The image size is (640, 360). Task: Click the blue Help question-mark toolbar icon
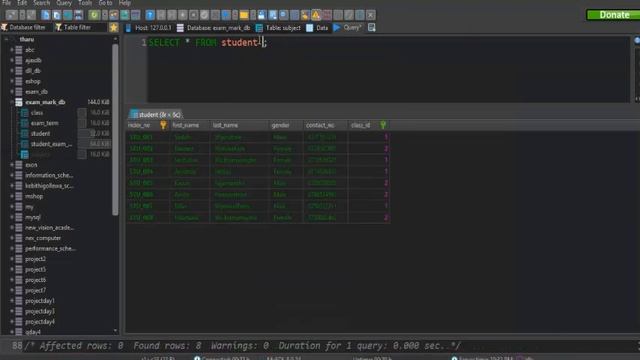pyautogui.click(x=150, y=15)
